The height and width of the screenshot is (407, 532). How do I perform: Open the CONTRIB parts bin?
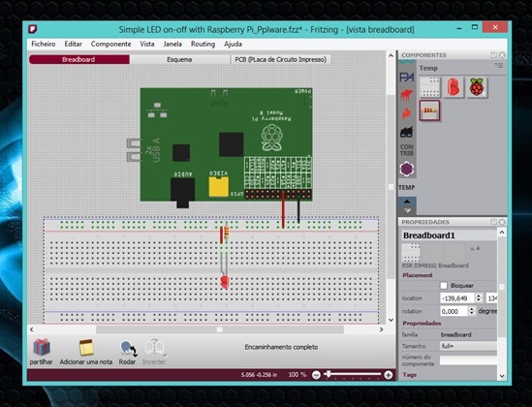406,150
